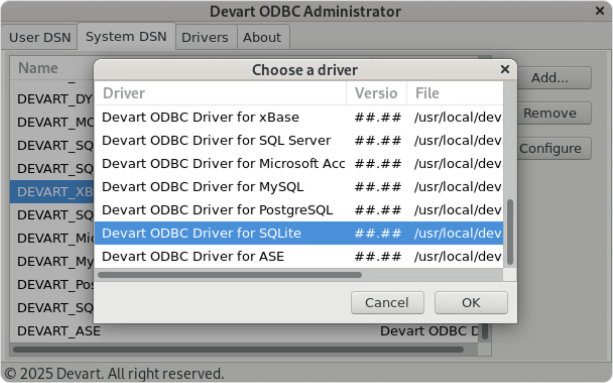Click the MySQL driver version cell
The image size is (613, 383).
tap(378, 187)
